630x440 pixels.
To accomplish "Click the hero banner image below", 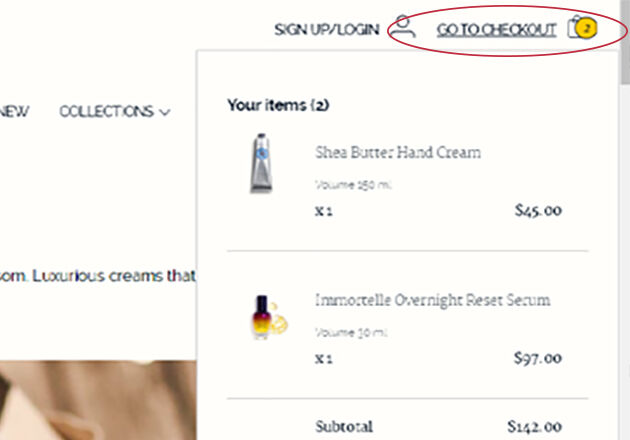I will tap(98, 400).
